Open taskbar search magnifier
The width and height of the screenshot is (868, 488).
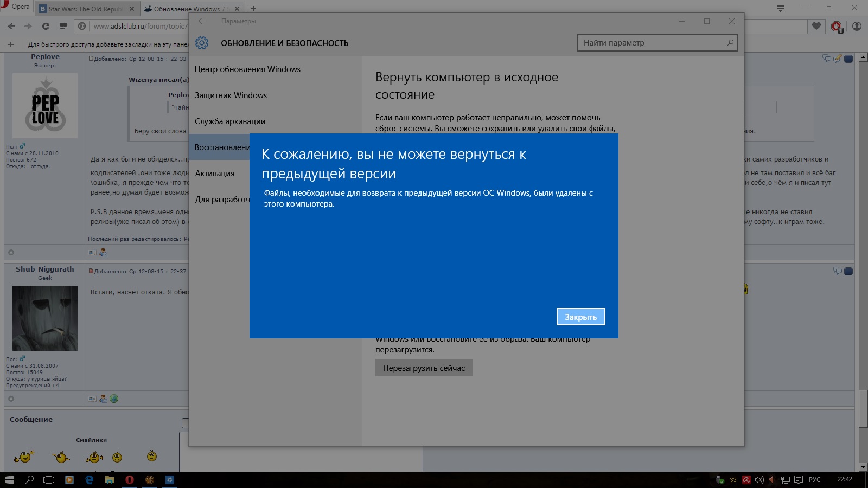(29, 480)
